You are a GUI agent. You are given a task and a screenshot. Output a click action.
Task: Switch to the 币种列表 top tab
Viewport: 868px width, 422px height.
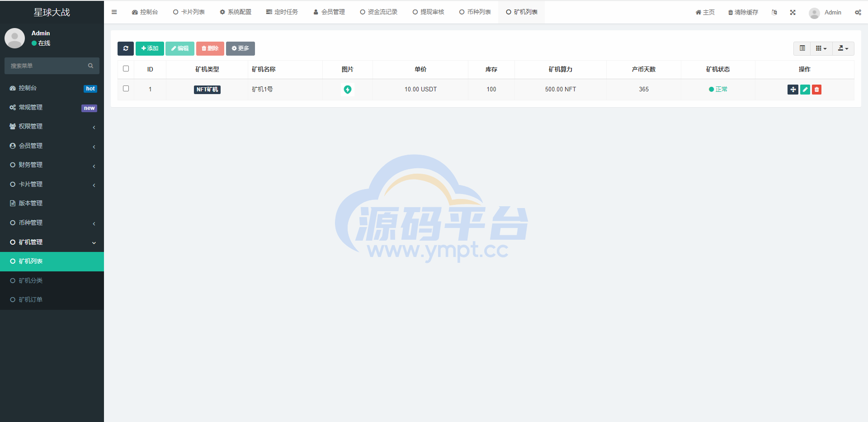(475, 12)
